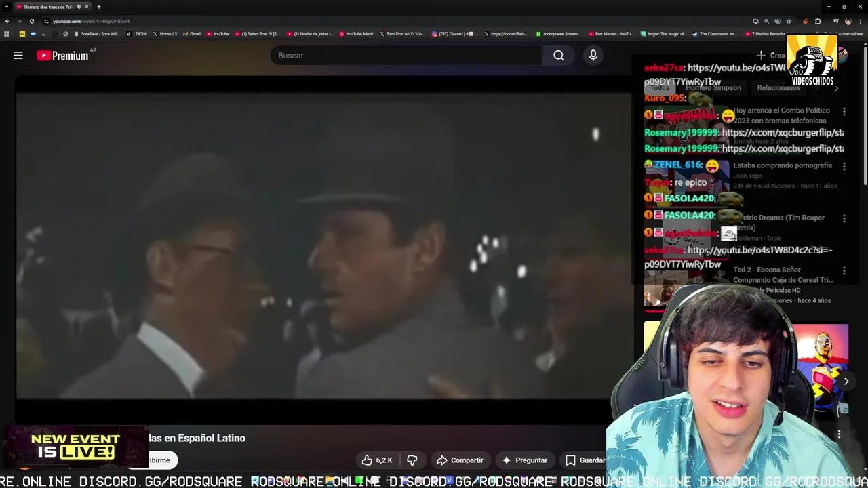This screenshot has width=868, height=488.
Task: Open the Home / X bookmark
Action: (165, 33)
